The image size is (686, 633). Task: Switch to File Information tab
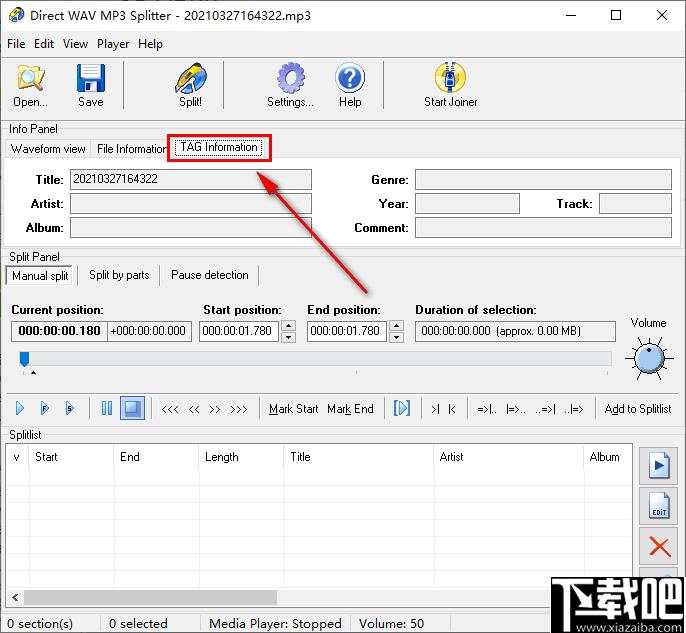[131, 149]
